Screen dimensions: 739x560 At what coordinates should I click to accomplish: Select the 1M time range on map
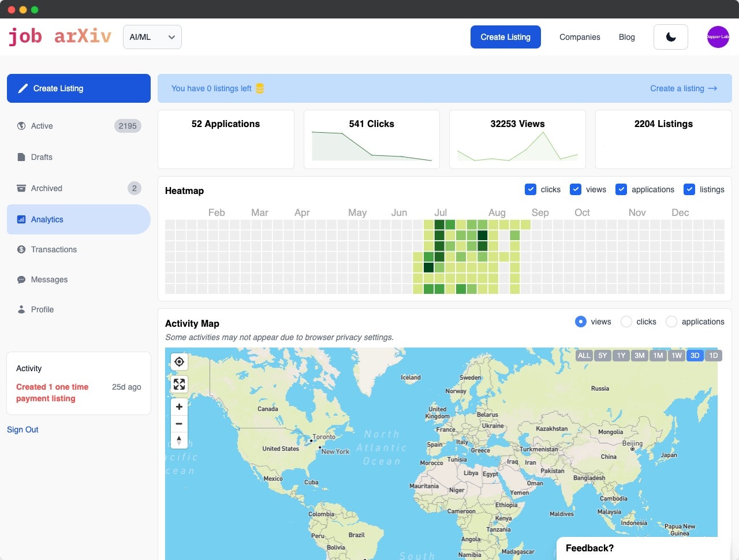[658, 355]
